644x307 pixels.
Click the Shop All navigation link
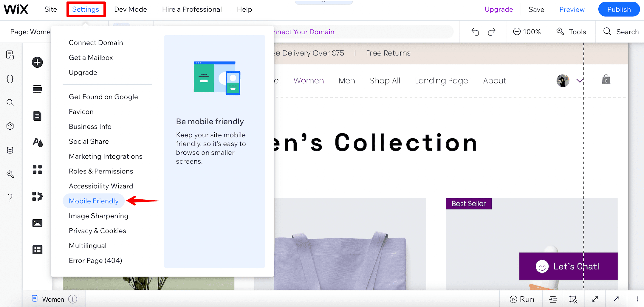click(385, 81)
